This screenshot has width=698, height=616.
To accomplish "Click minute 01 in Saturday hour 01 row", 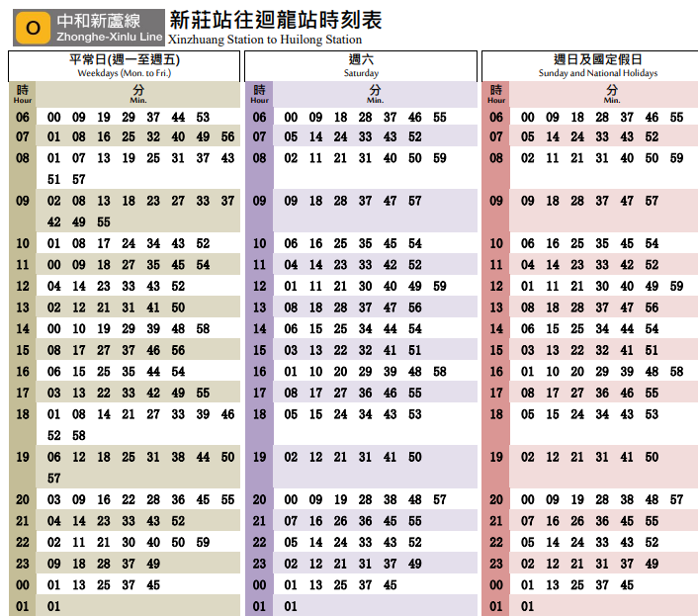I will coord(291,606).
